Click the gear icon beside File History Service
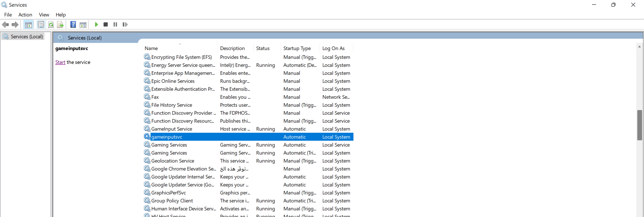The height and width of the screenshot is (217, 644). click(147, 105)
